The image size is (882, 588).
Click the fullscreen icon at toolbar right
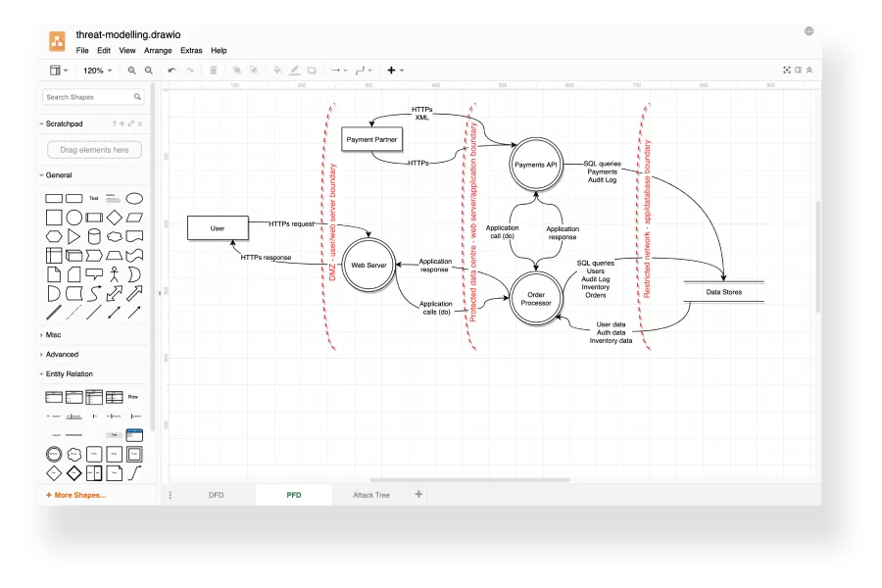(x=787, y=71)
